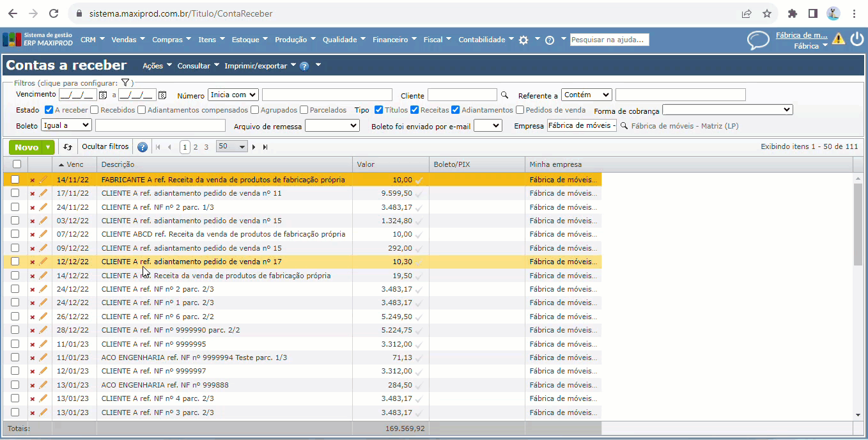868x440 pixels.
Task: Toggle the Pedidos de venda checkbox
Action: tap(520, 110)
